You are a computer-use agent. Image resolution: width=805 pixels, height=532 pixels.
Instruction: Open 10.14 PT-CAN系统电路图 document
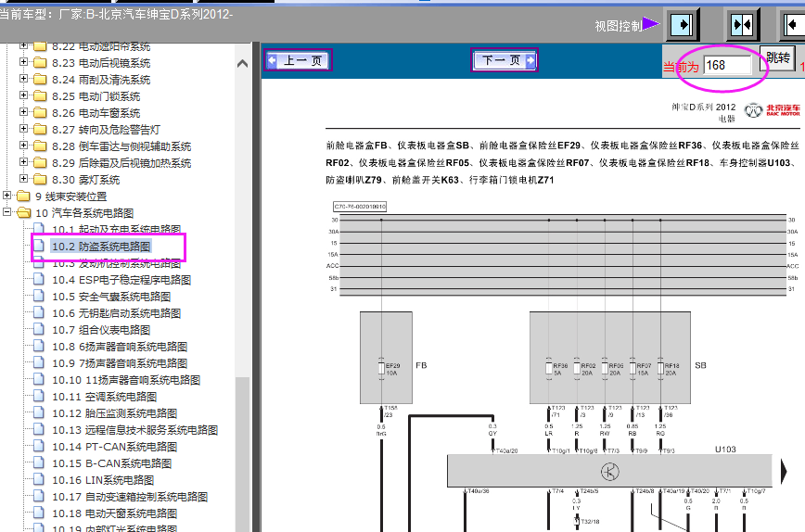point(114,447)
